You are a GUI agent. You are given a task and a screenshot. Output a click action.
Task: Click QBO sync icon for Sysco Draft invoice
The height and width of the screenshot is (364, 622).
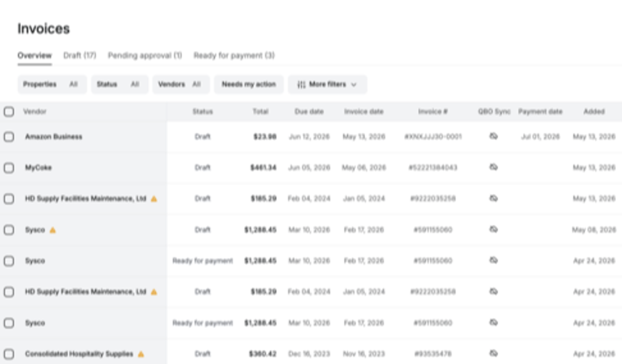(x=493, y=230)
